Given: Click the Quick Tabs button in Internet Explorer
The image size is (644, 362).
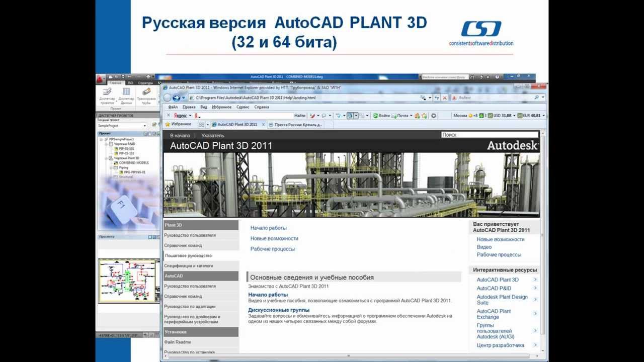Looking at the screenshot, I should (202, 124).
